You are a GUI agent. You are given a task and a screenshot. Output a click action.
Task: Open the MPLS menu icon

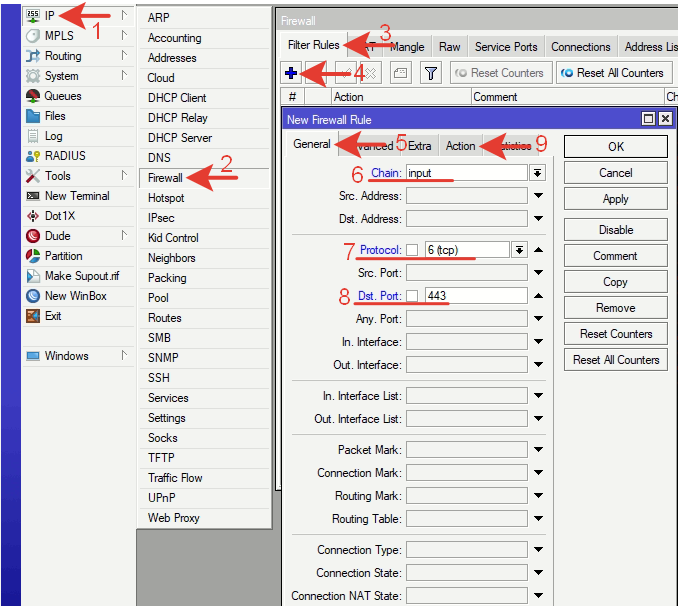point(33,35)
